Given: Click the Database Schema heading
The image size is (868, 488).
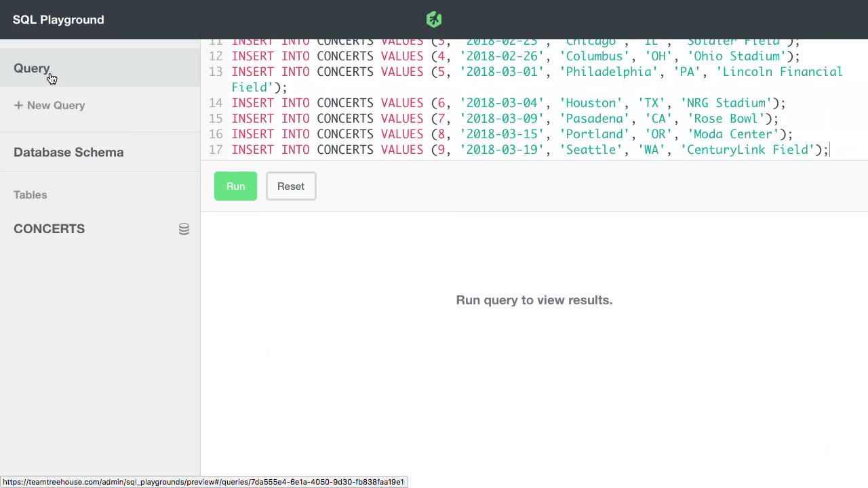Looking at the screenshot, I should coord(68,152).
